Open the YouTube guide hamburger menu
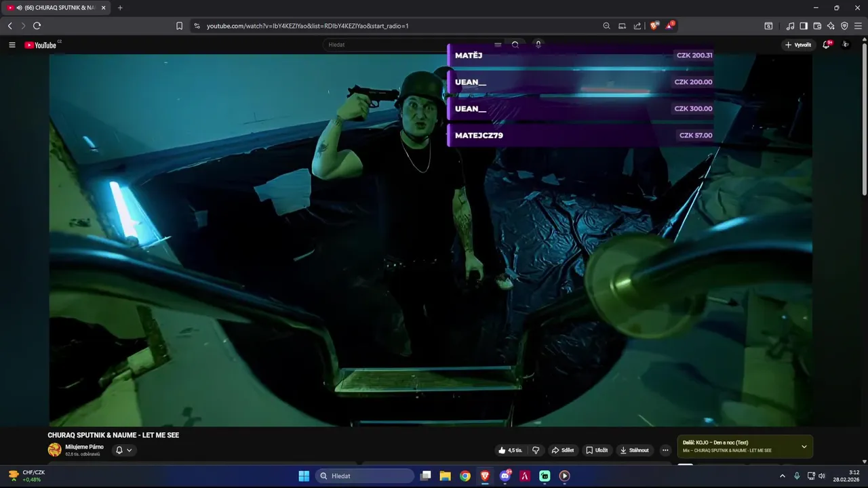 (x=12, y=45)
